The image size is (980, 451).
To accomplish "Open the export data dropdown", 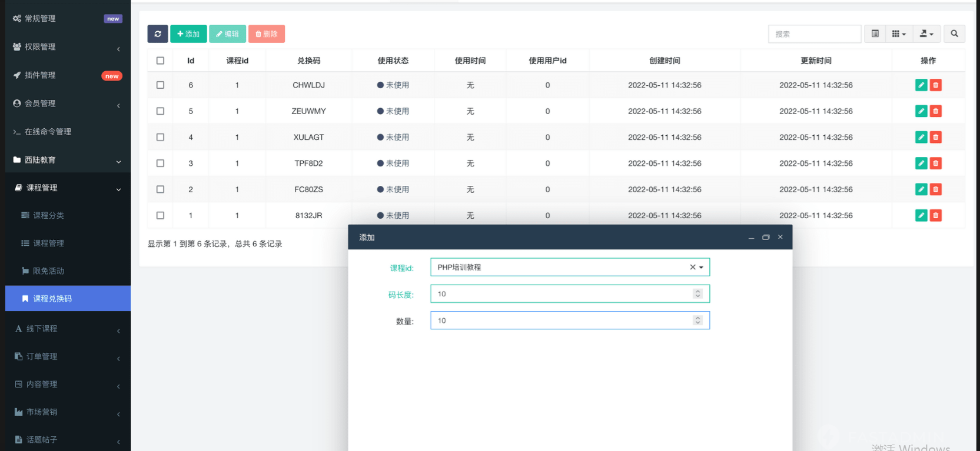I will (926, 34).
